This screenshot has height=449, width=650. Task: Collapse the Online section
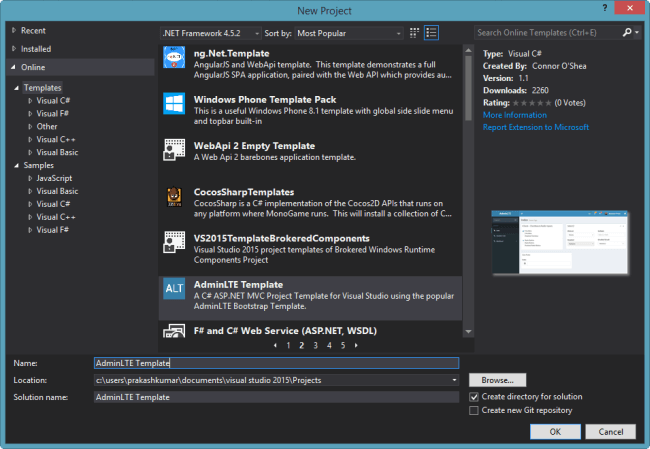pos(14,67)
